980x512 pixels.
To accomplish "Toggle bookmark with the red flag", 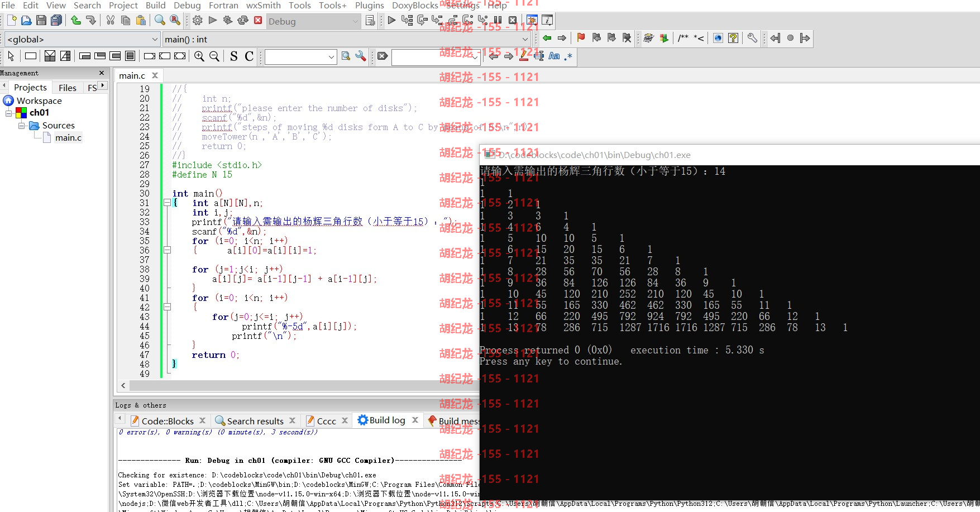I will point(581,38).
